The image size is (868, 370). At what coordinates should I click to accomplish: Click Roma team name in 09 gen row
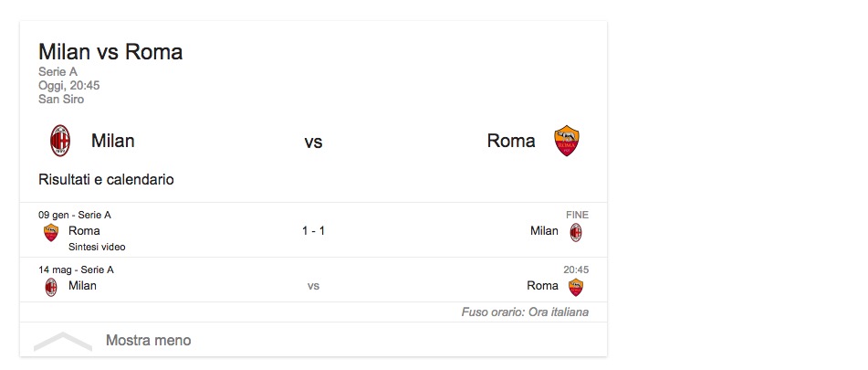point(84,231)
